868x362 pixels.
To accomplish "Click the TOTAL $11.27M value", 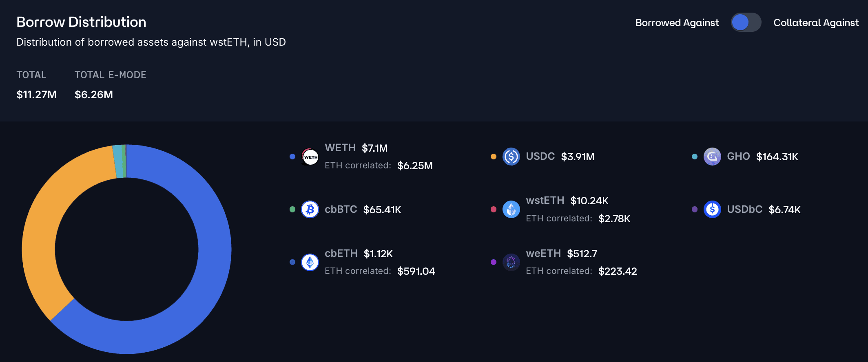I will (x=36, y=95).
